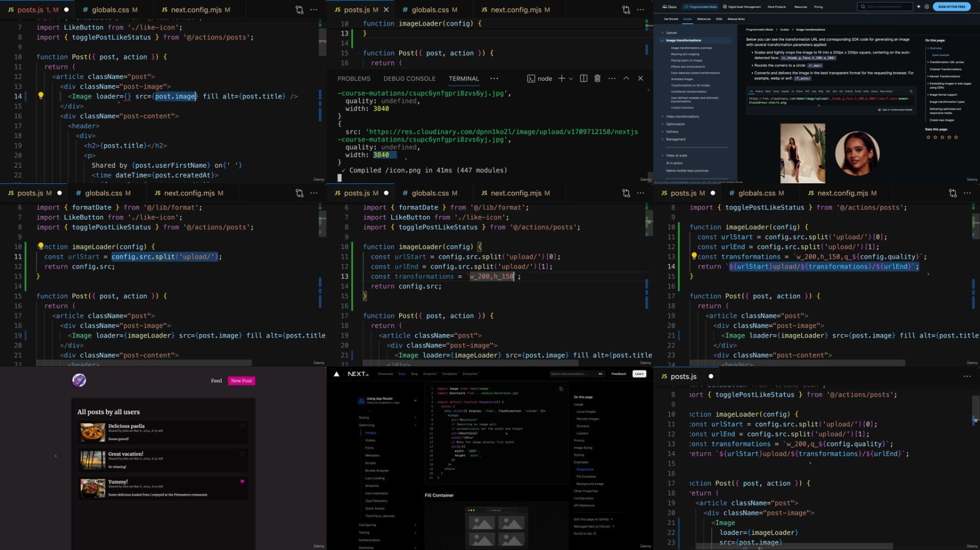Unlike the Yummy! post heart
Viewport: 980px width, 550px height.
pyautogui.click(x=242, y=481)
